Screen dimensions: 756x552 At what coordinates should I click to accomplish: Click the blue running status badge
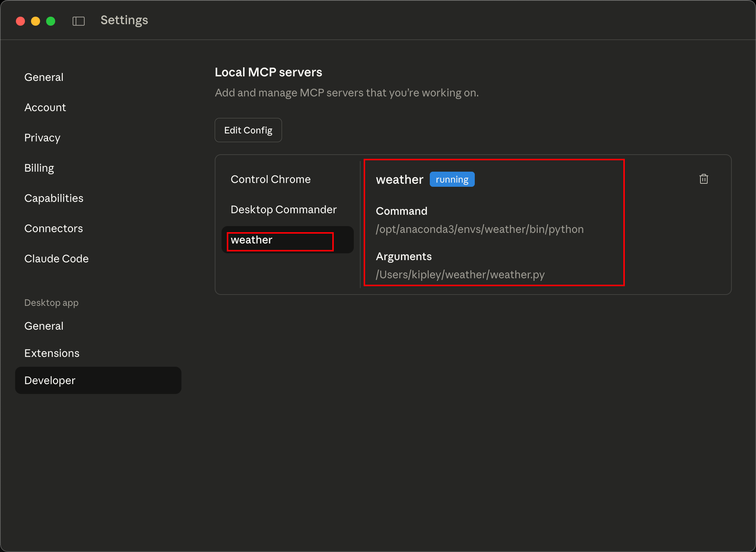coord(452,180)
